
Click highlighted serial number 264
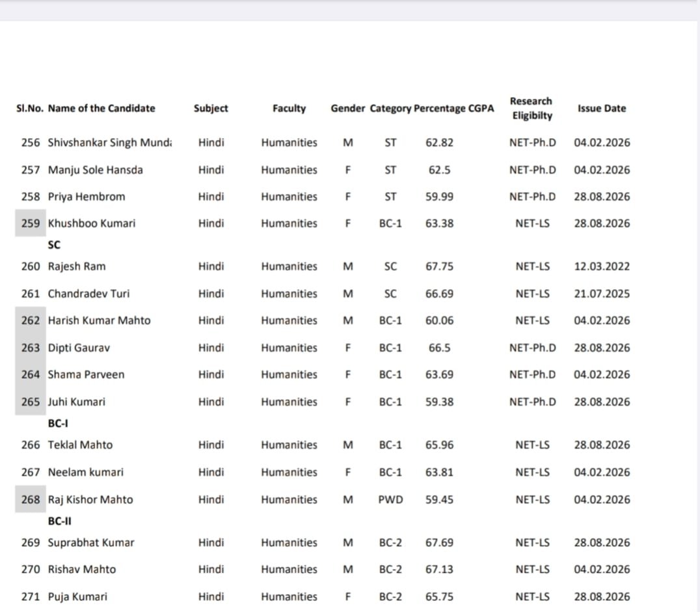coord(31,374)
